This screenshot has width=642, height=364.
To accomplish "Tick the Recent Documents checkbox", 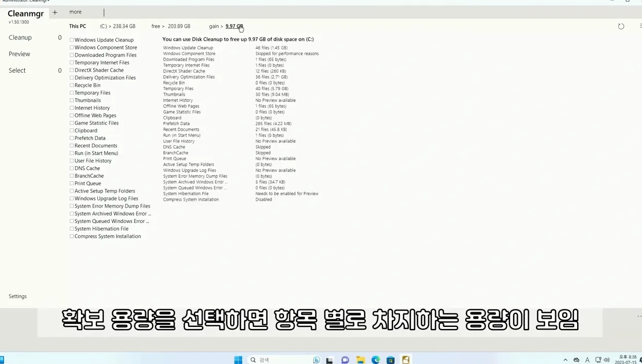I will point(72,146).
